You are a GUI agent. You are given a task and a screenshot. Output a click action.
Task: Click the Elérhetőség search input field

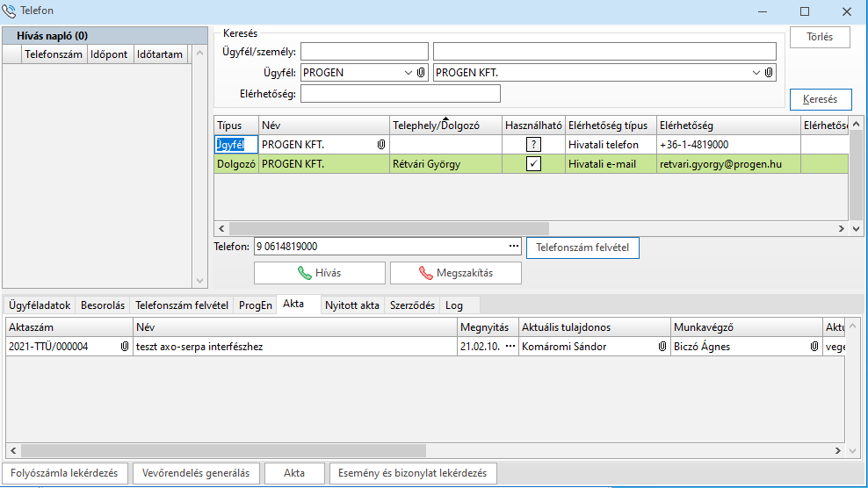pyautogui.click(x=401, y=94)
